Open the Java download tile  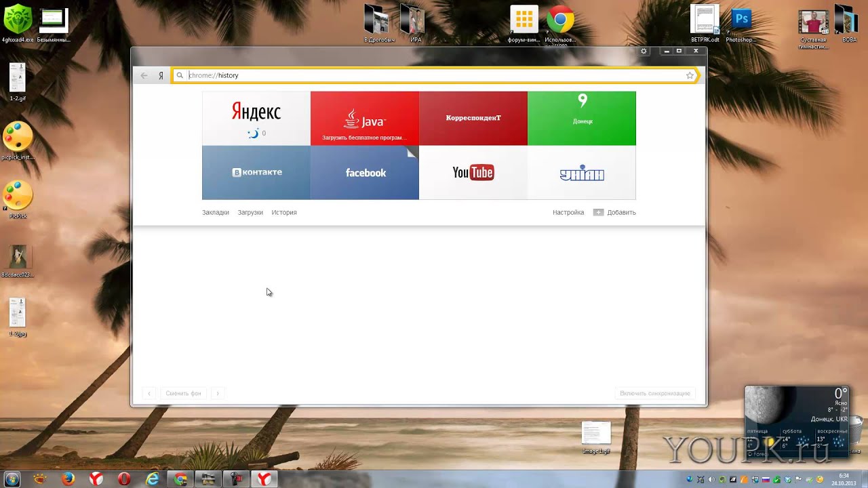tap(365, 118)
